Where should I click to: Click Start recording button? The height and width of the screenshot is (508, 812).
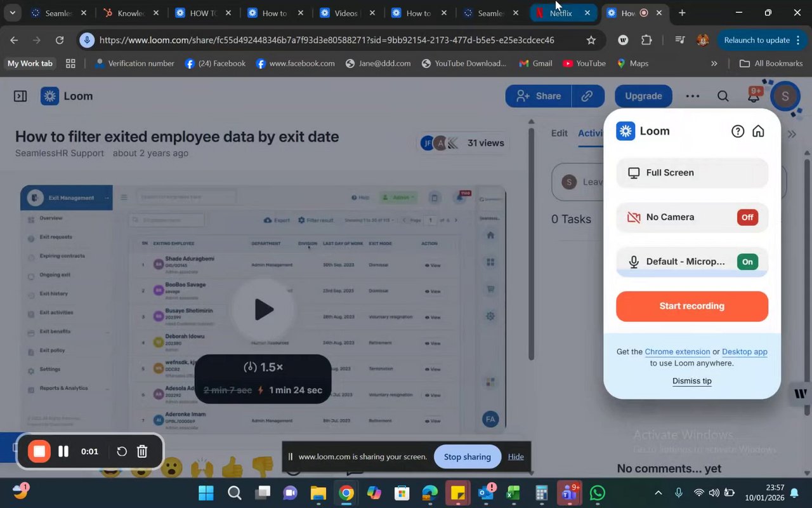[692, 306]
